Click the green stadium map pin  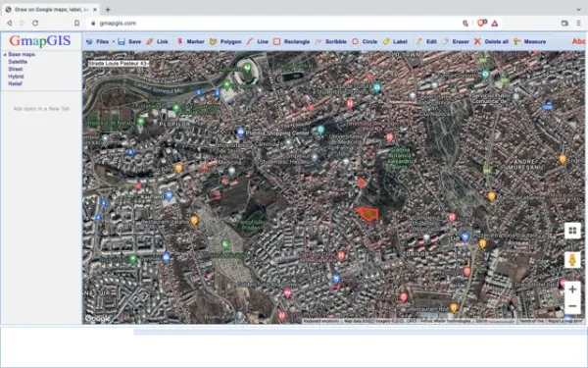tap(247, 68)
